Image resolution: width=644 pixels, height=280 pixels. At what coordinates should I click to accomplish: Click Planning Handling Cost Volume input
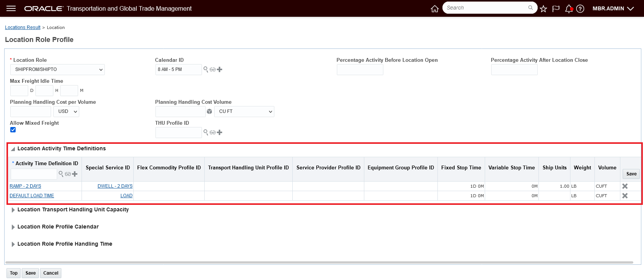(180, 111)
